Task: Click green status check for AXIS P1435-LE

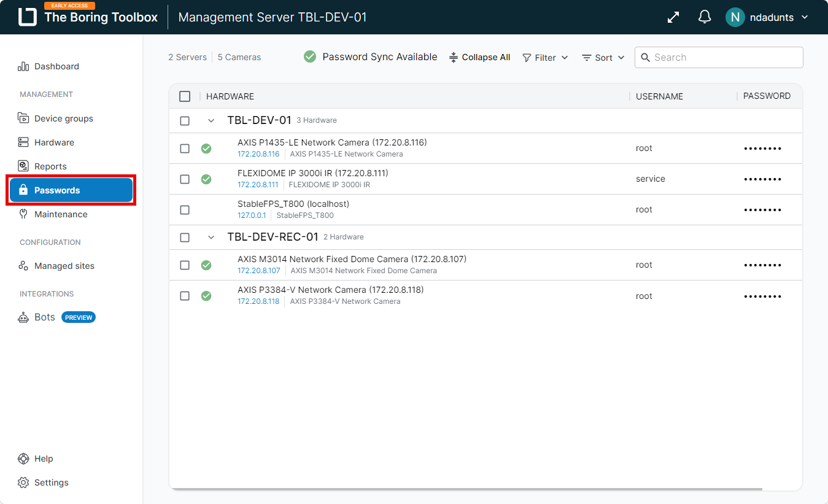Action: click(206, 149)
